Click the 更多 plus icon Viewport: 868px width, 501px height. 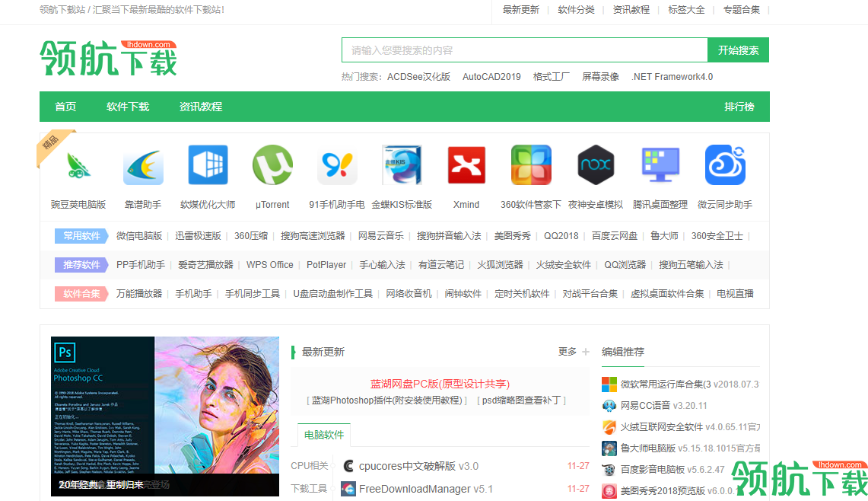(x=586, y=351)
